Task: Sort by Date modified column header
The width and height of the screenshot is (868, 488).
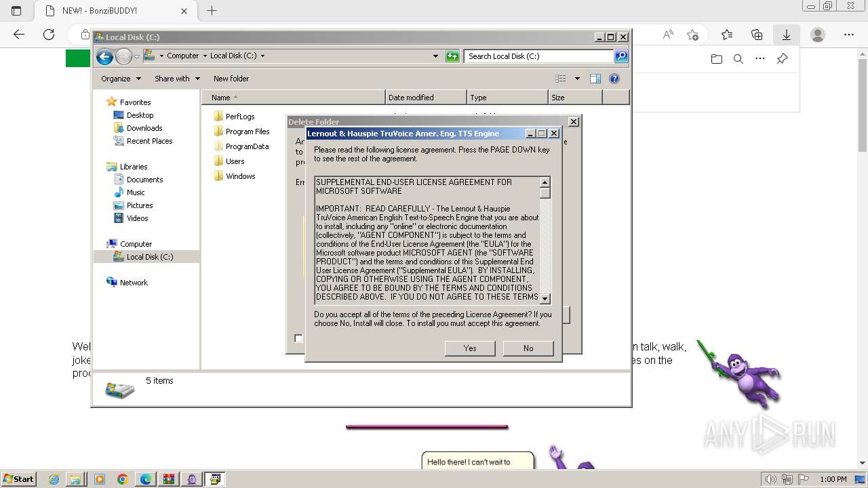Action: pos(426,98)
